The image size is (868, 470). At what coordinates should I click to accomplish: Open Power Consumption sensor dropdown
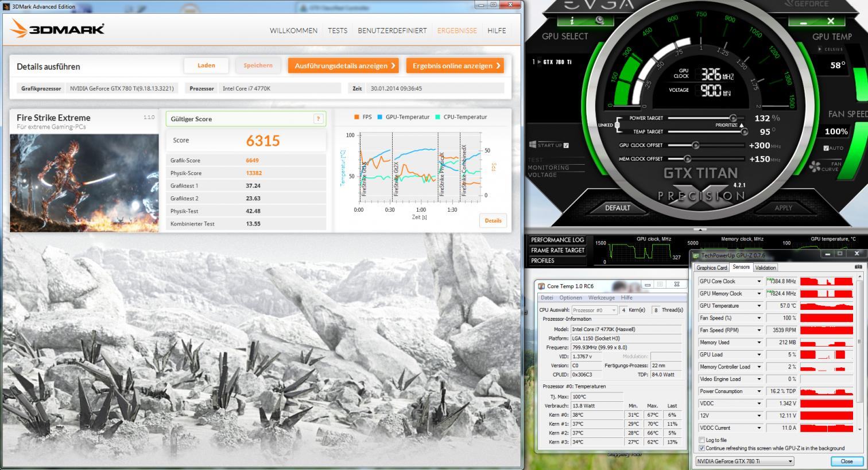coord(759,391)
